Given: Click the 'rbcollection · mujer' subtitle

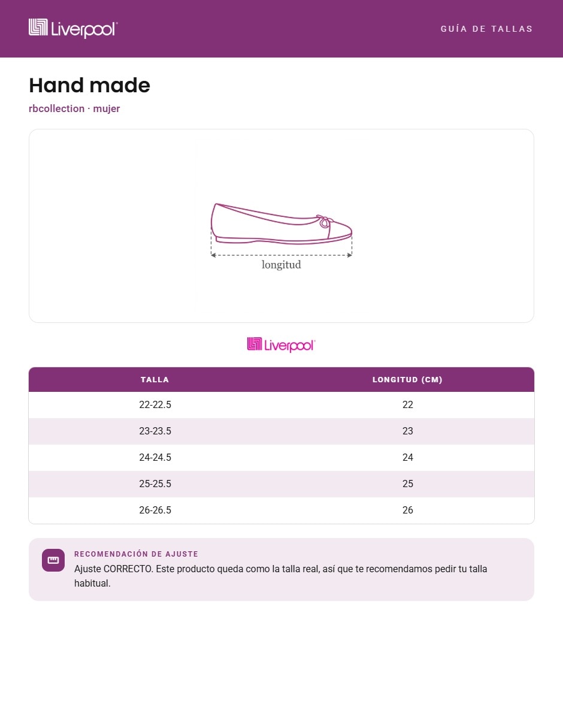Looking at the screenshot, I should [x=74, y=108].
